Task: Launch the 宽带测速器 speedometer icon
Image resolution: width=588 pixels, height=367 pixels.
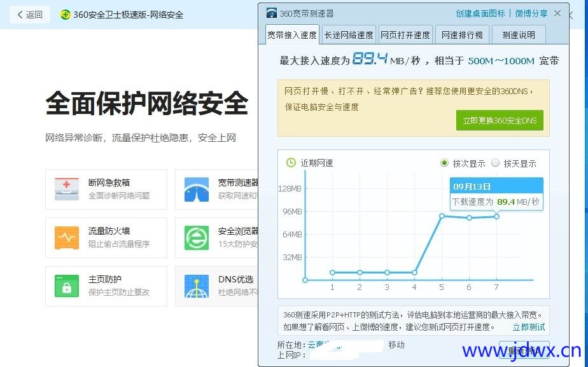Action: tap(197, 190)
